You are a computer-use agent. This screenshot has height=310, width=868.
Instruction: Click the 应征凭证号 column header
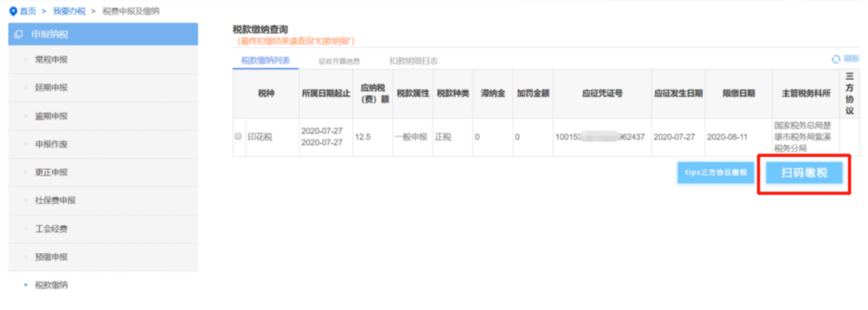pos(602,93)
